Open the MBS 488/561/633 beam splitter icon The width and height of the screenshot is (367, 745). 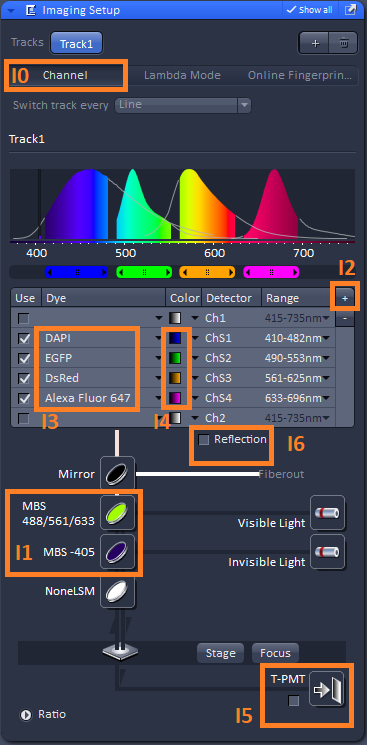117,513
